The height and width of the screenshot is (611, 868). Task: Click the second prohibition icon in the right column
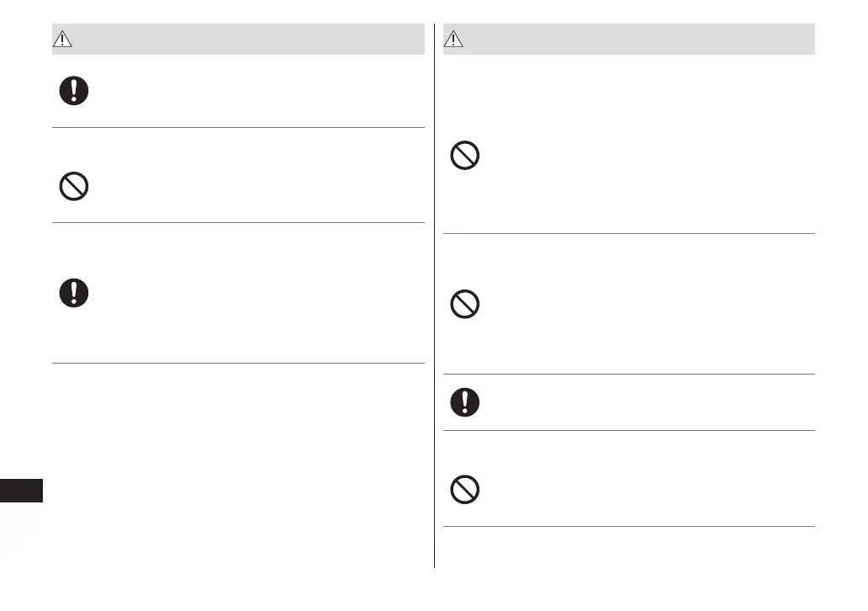coord(465,304)
